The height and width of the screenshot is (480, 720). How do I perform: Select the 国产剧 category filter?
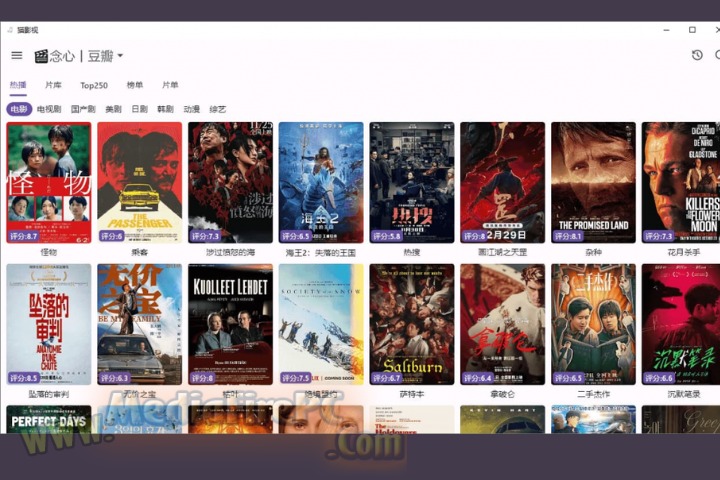coord(83,109)
